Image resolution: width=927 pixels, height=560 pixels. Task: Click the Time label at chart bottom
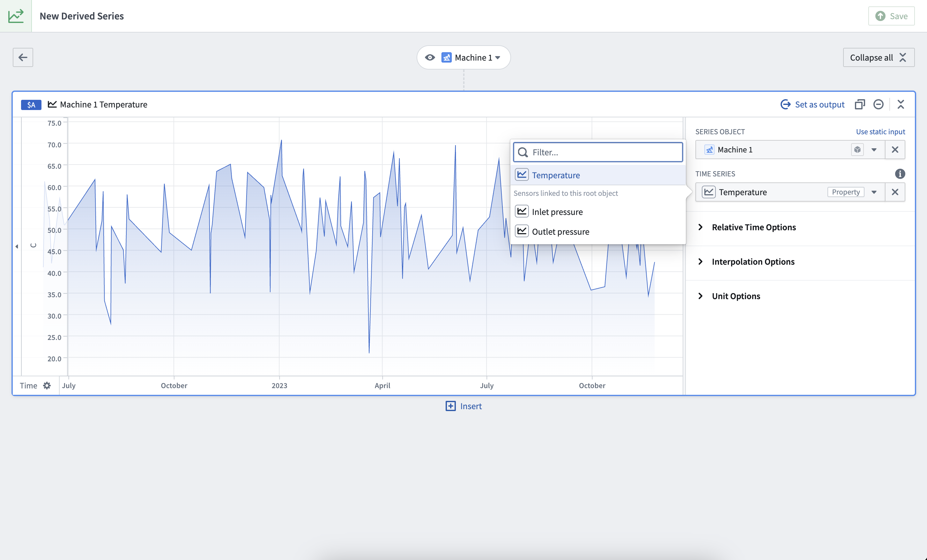coord(29,386)
